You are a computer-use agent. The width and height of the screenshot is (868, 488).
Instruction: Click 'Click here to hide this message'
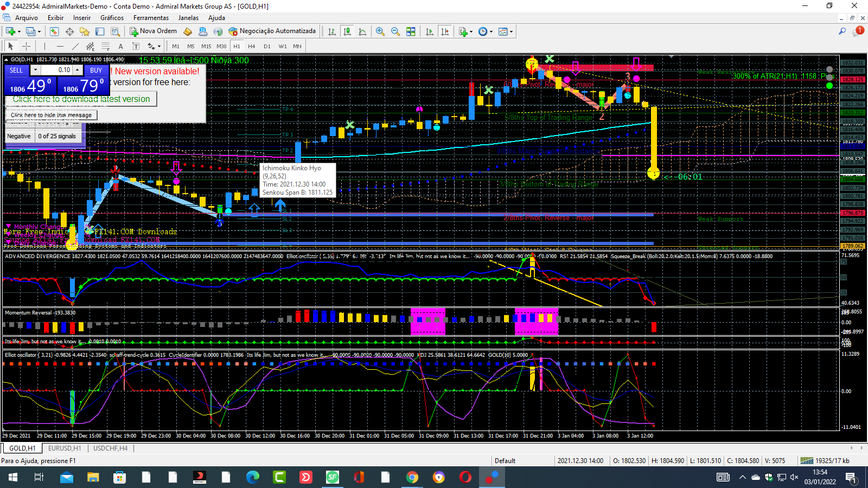[51, 115]
